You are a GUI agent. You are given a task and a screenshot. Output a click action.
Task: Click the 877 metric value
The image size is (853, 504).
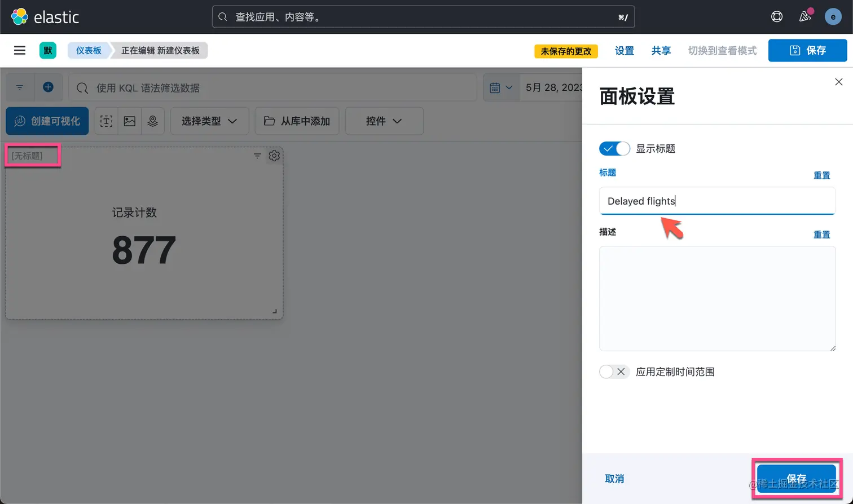pyautogui.click(x=144, y=250)
